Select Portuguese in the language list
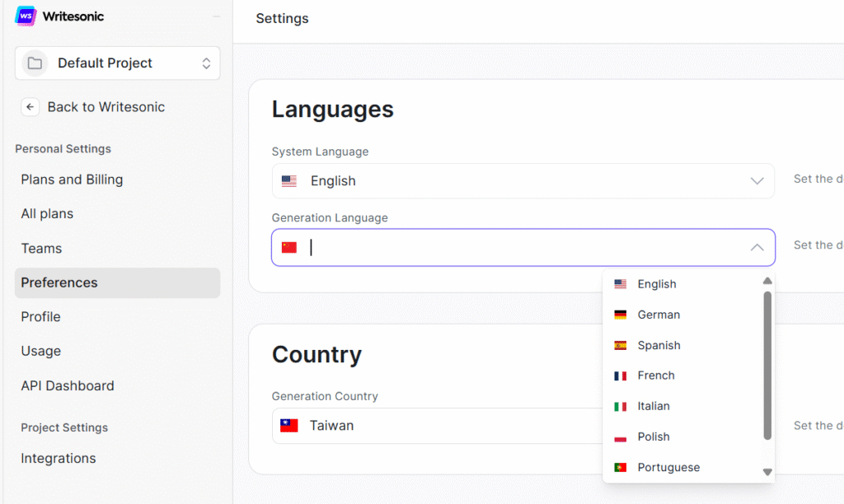The width and height of the screenshot is (844, 504). (668, 467)
